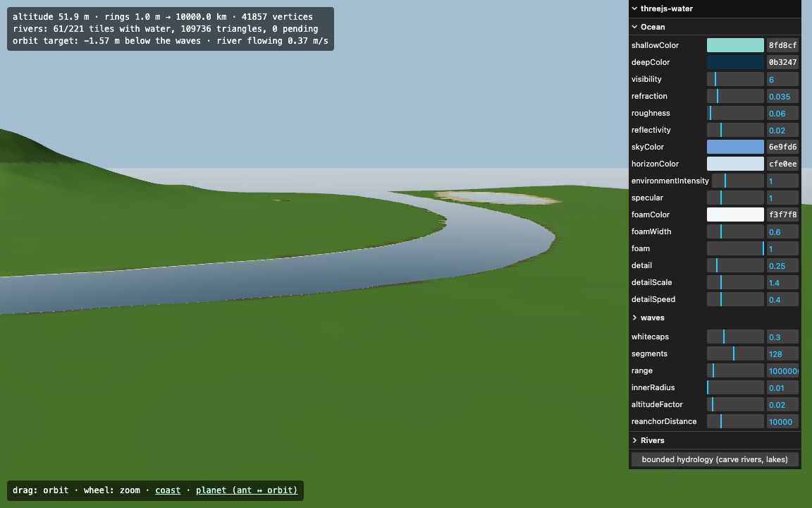Expand the waves folder
The width and height of the screenshot is (812, 508).
click(x=715, y=317)
